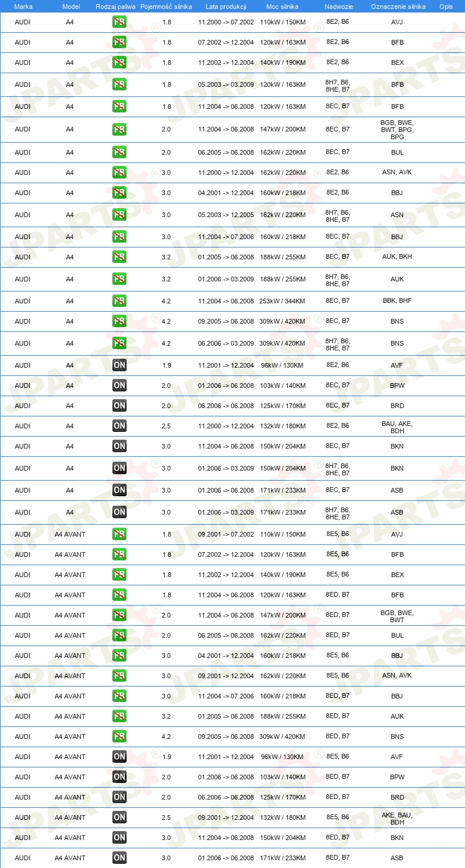Click the Nadwozie column header

339,6
